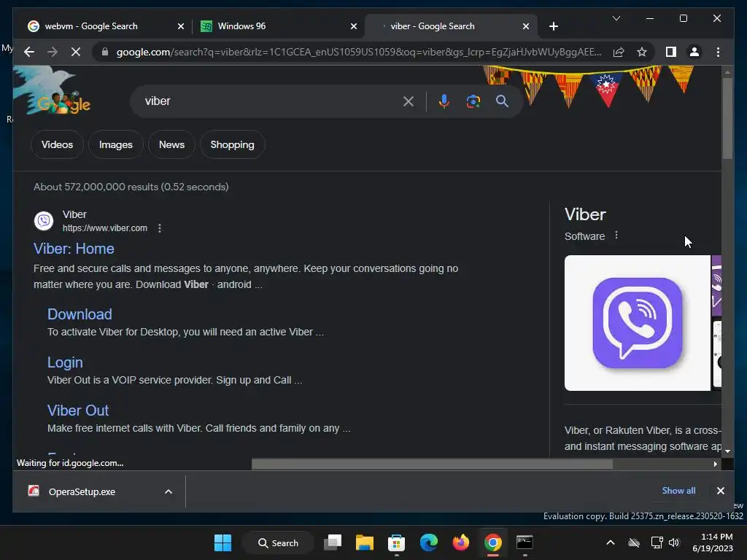Click the viber.com URL text

[x=105, y=228]
